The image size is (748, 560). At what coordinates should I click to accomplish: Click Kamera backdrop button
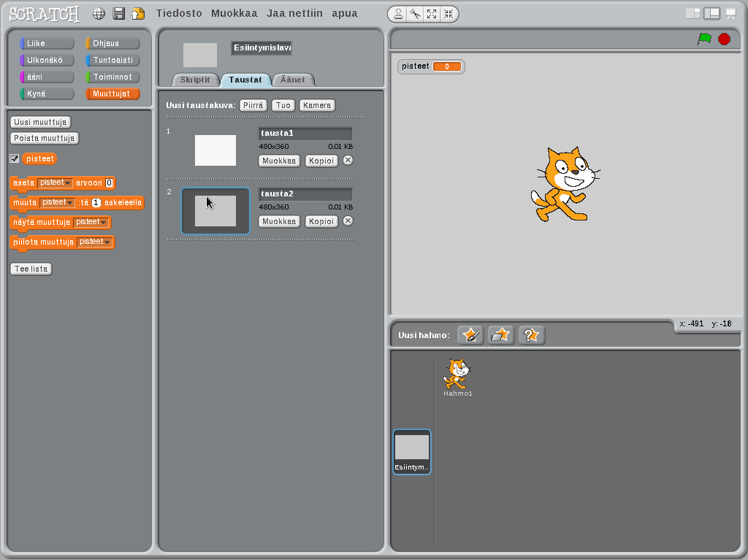(317, 105)
